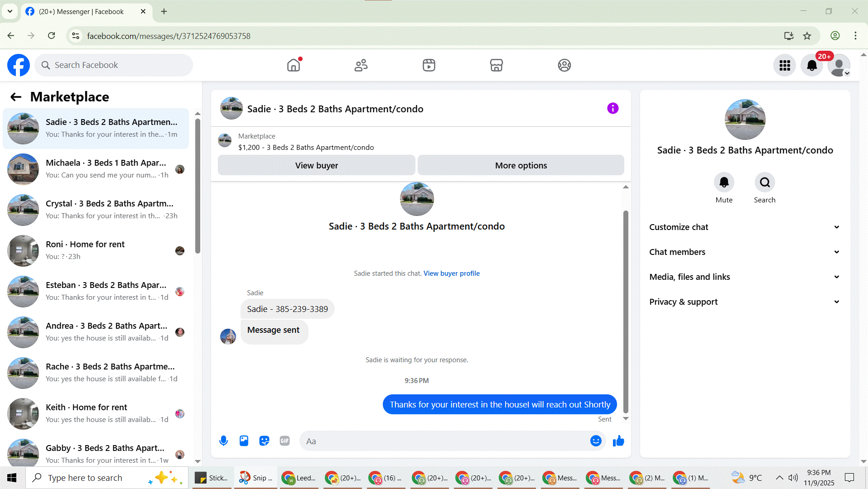Screen dimensions: 868x489
Task: Open Andrea conversation in chat list
Action: tap(96, 332)
